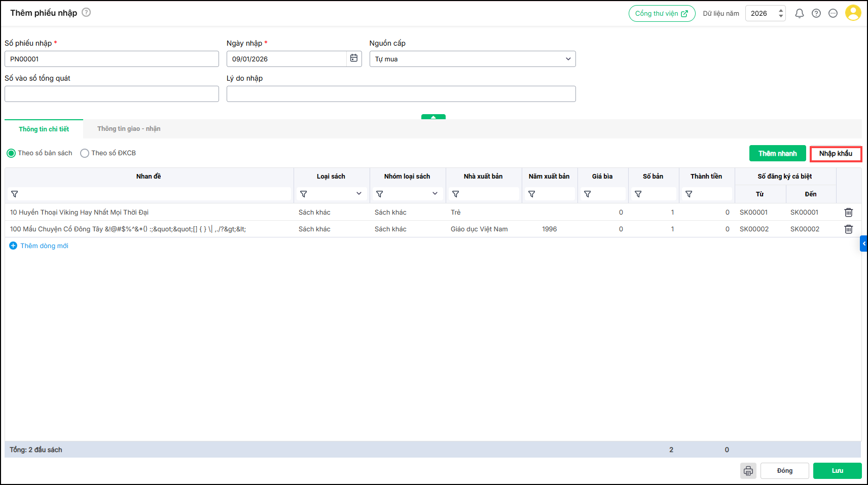Click the print icon button

[748, 471]
